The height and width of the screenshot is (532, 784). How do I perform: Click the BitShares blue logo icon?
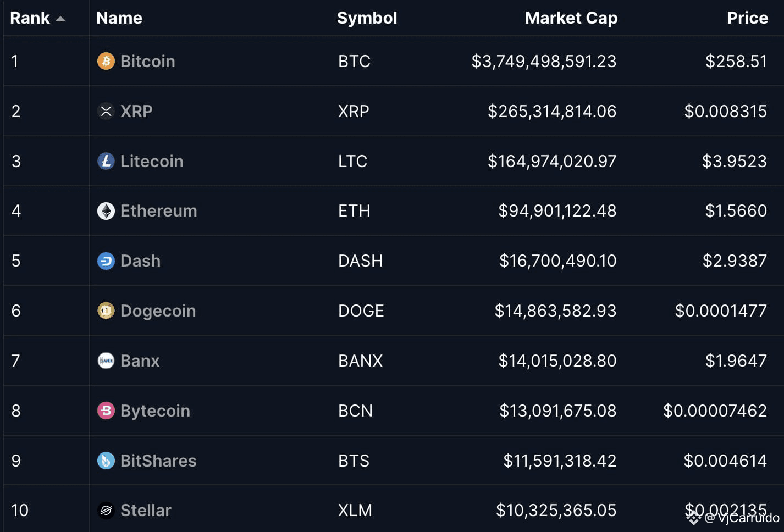pyautogui.click(x=106, y=461)
